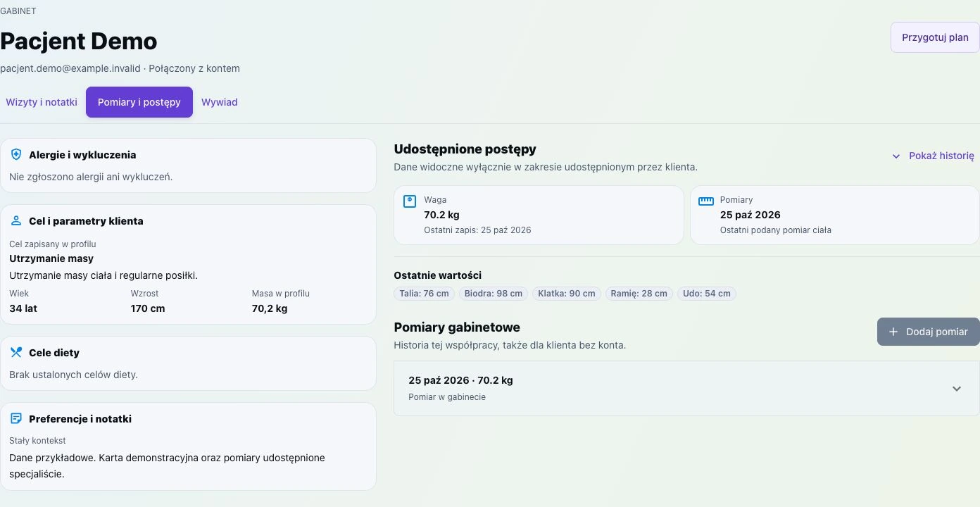Click the Przygotuj plan button
Viewport: 980px width, 507px height.
pyautogui.click(x=935, y=37)
